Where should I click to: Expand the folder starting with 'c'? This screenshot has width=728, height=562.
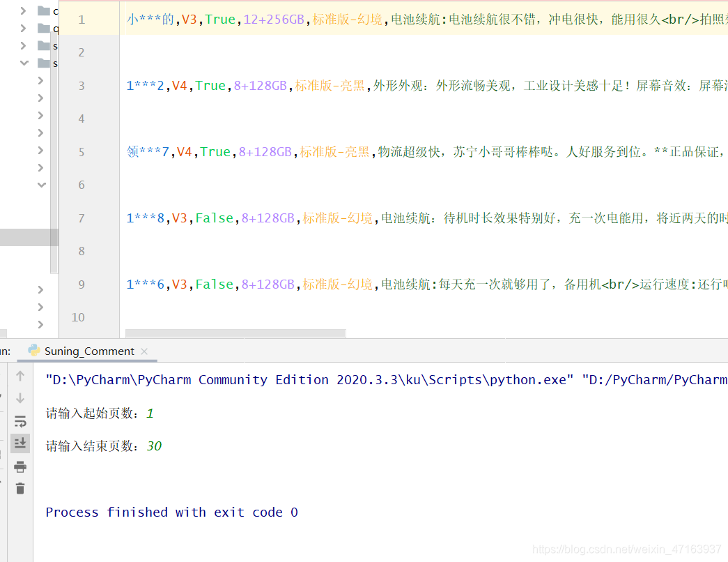pyautogui.click(x=23, y=10)
